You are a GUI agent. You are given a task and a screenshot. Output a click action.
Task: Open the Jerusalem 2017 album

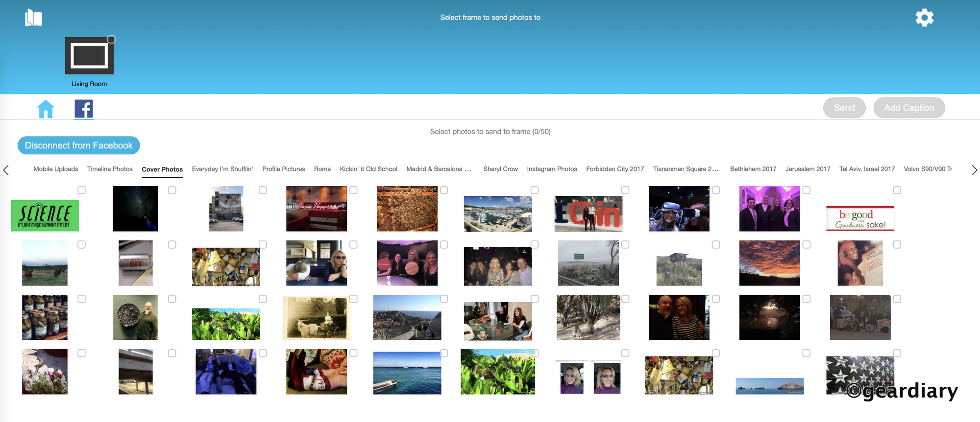(x=808, y=169)
